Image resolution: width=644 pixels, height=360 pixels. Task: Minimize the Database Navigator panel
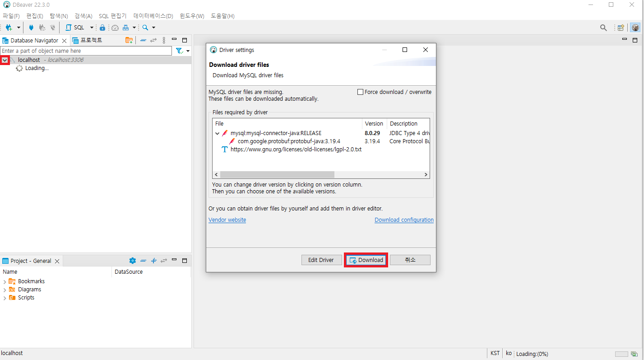tap(174, 39)
